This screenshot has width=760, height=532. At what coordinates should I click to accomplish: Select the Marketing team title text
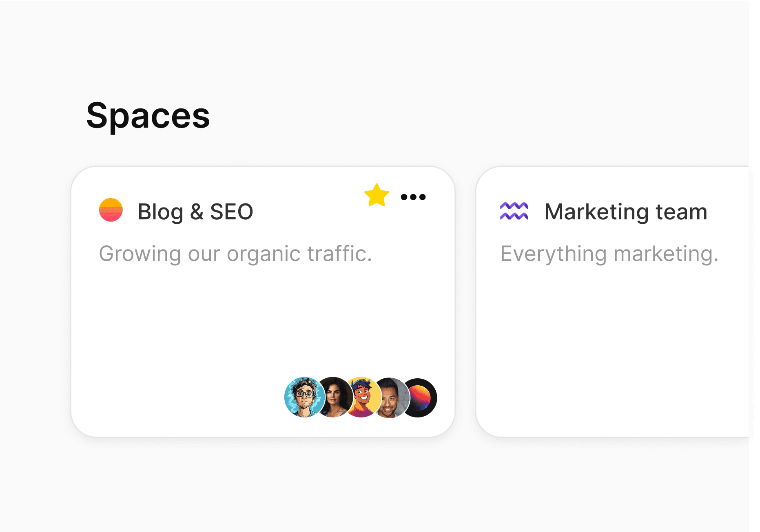tap(627, 212)
